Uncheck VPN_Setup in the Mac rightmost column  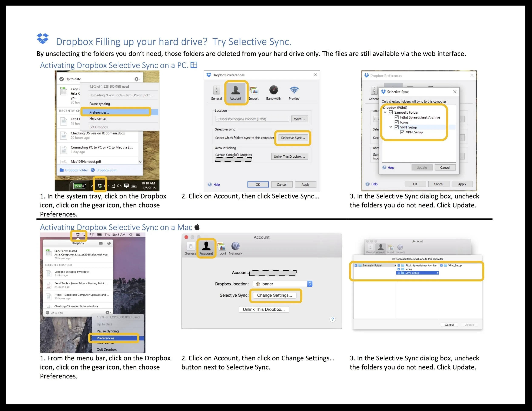coord(441,265)
